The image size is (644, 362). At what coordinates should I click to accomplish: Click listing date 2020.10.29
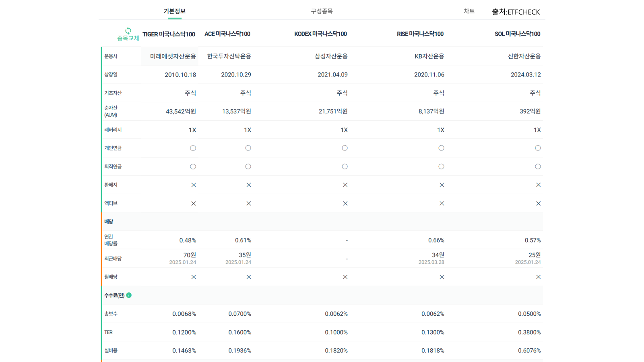tap(236, 75)
